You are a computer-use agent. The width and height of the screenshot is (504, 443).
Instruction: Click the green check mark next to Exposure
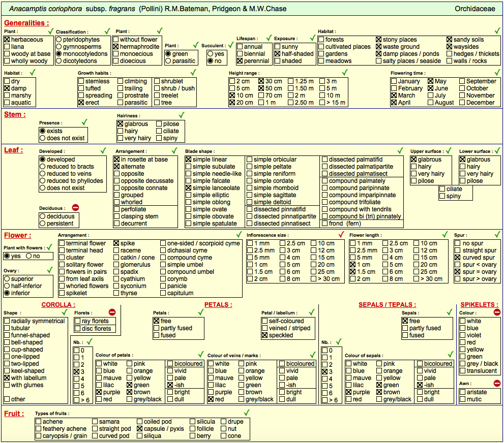(x=312, y=38)
